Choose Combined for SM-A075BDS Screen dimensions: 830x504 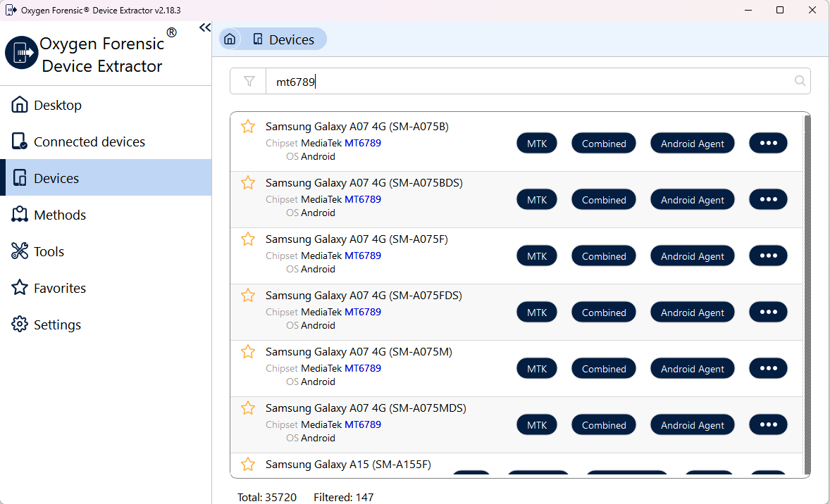coord(603,200)
